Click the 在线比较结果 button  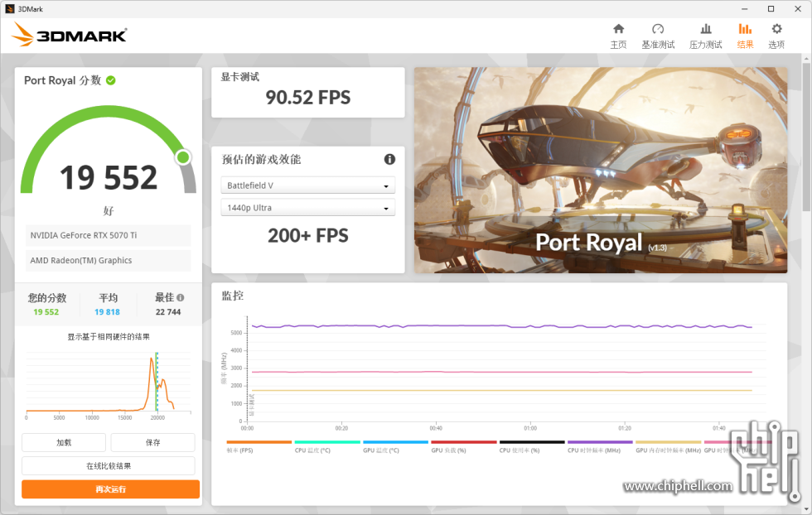[x=108, y=465]
